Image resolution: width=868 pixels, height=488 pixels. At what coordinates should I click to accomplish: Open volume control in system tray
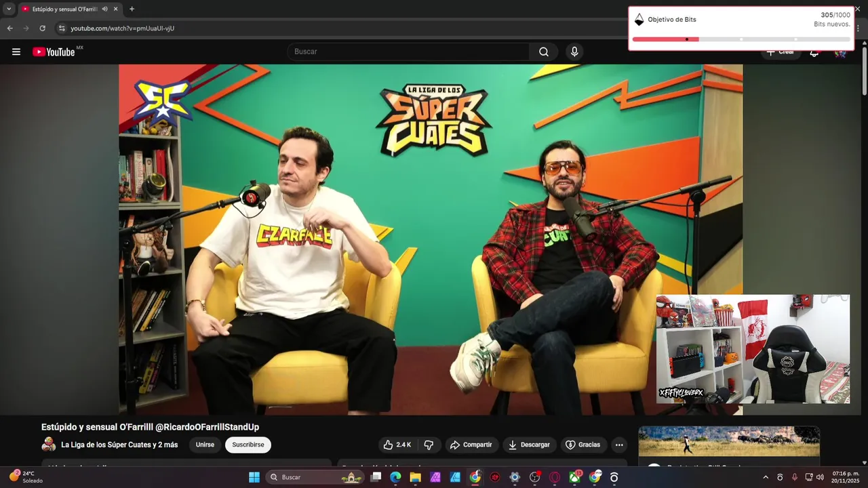point(820,477)
